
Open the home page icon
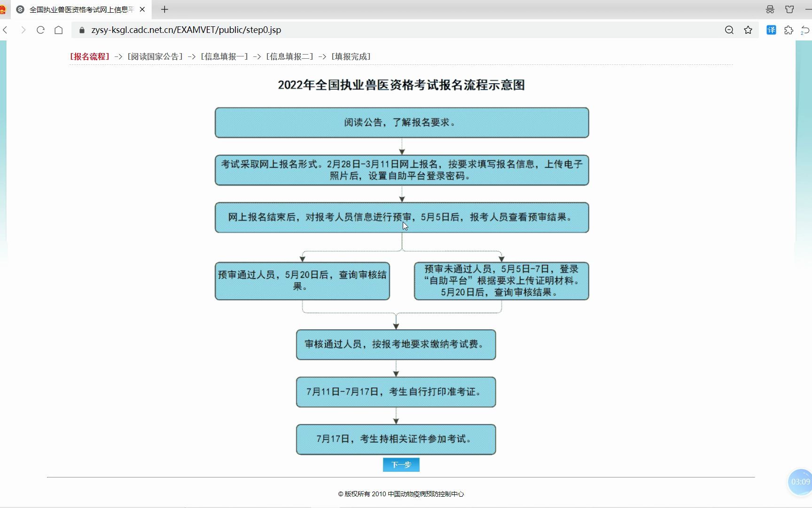tap(58, 30)
